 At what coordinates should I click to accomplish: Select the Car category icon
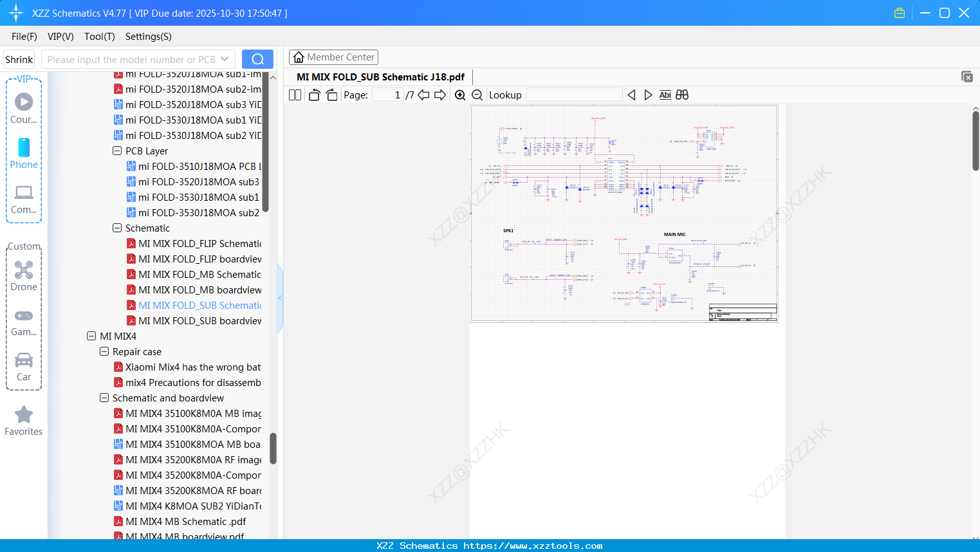24,367
